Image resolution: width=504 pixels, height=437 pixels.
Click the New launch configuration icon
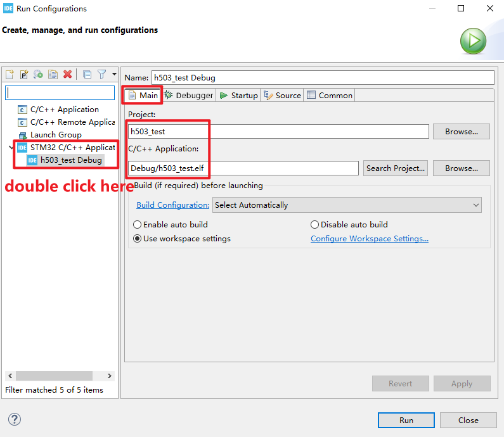[10, 75]
